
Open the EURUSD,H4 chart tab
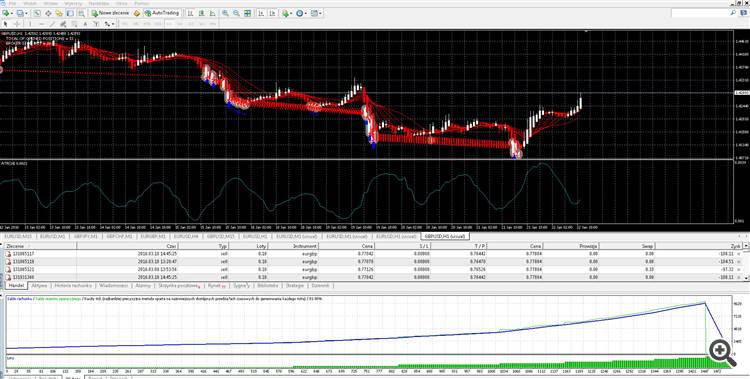(186, 236)
